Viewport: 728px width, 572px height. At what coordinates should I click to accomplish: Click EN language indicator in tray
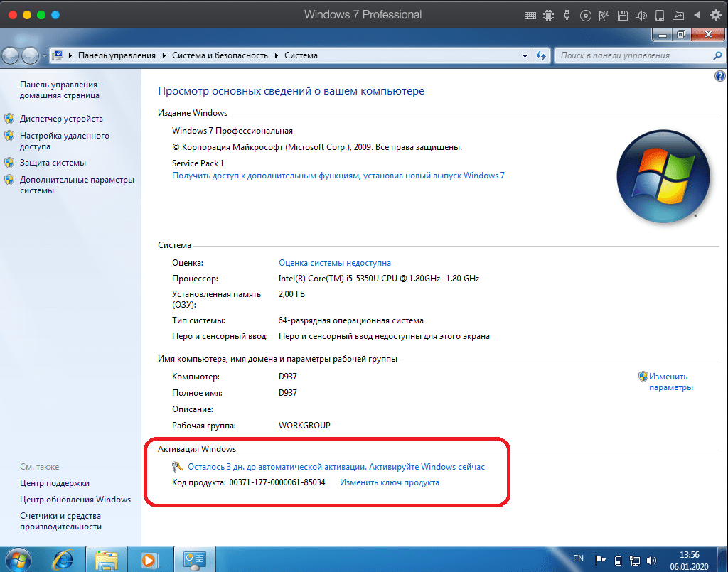578,558
